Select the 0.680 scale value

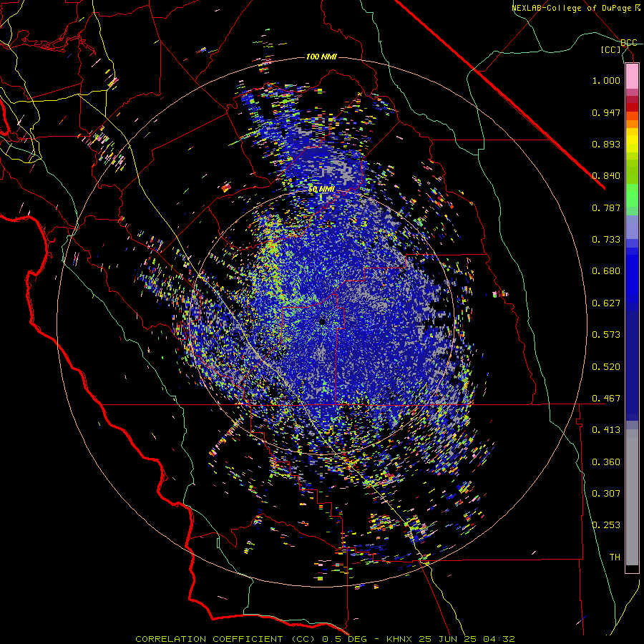[606, 271]
